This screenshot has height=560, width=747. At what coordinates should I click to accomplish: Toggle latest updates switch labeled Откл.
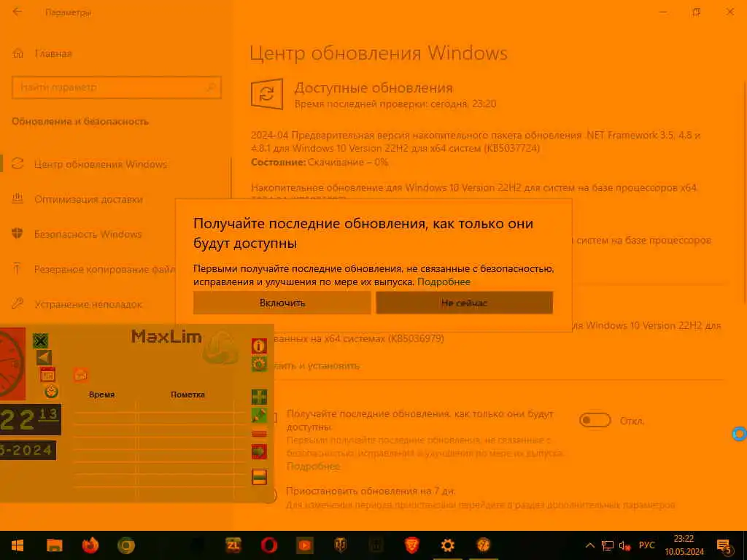(x=595, y=421)
